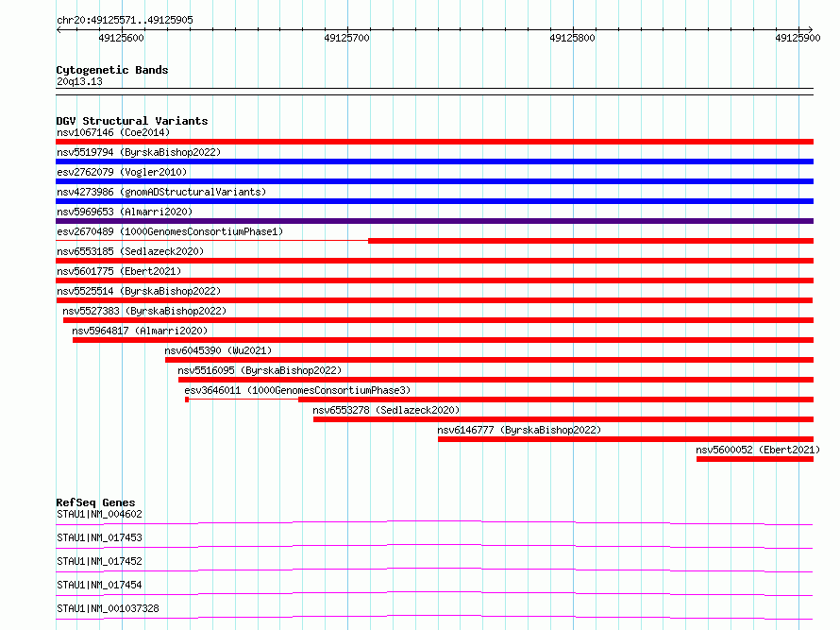The image size is (840, 630).
Task: Click the chr20:49125571..49125905 region label
Action: 125,21
